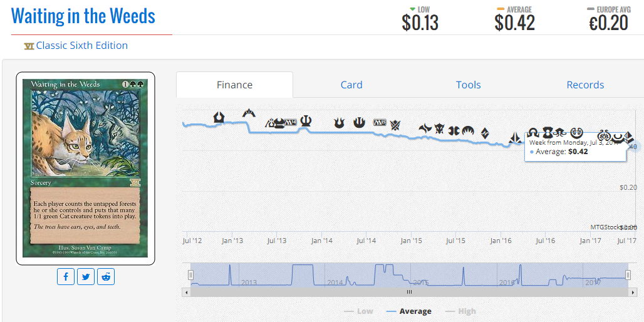This screenshot has height=322, width=644.
Task: Click the Jul '12 axis label
Action: (192, 241)
